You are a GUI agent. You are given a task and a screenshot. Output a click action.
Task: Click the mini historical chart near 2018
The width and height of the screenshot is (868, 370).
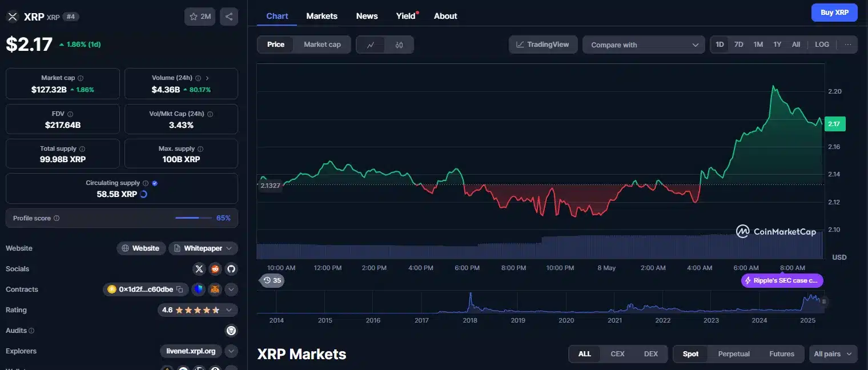pos(470,303)
